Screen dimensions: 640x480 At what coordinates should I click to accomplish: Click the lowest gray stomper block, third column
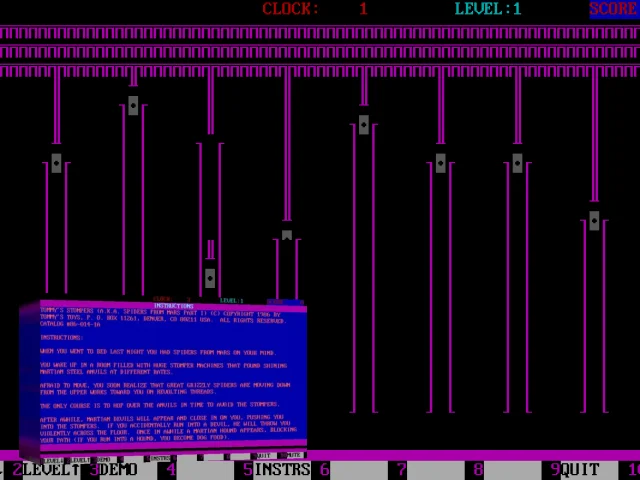point(210,278)
